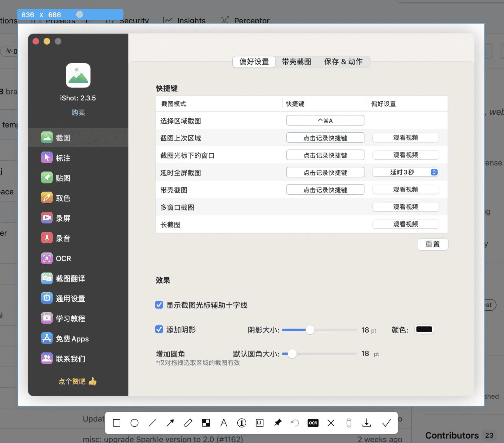Confirm capture with the checkmark icon
This screenshot has height=443, width=504.
click(386, 423)
